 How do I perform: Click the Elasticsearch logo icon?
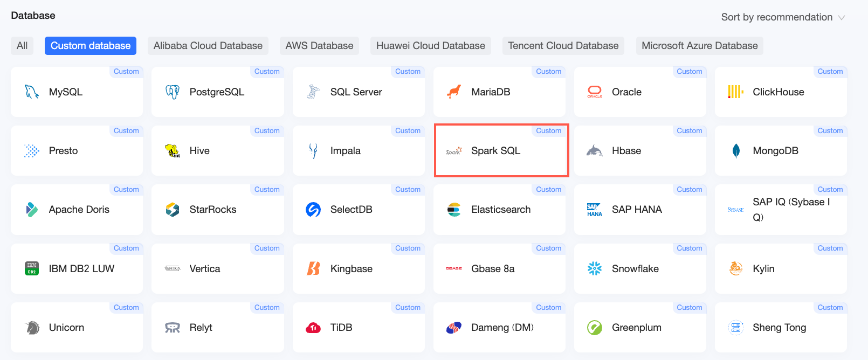(x=454, y=210)
